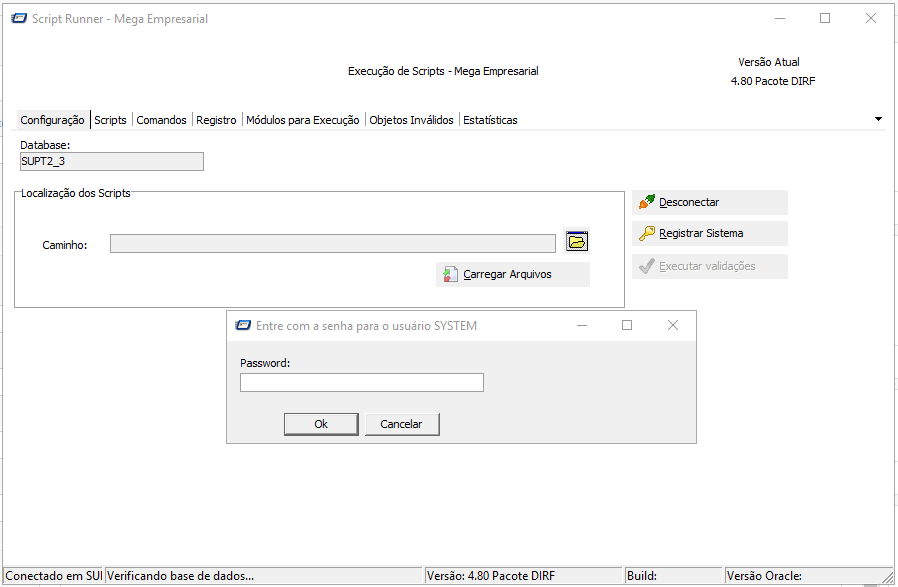The width and height of the screenshot is (898, 587).
Task: Switch to the Estatísticas tab
Action: [x=490, y=120]
